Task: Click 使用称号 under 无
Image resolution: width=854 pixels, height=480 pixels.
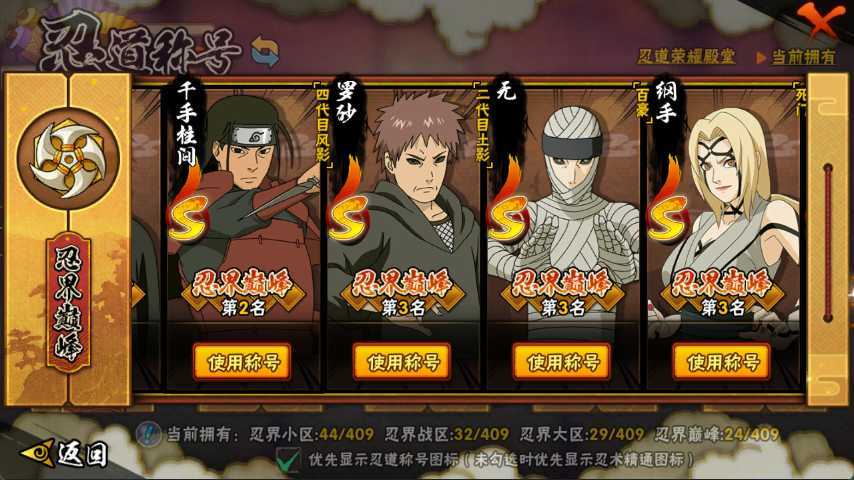Action: pos(562,362)
